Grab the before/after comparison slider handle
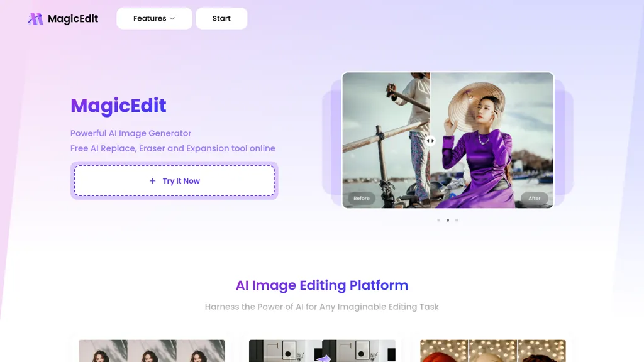Viewport: 644px width, 362px height. [430, 141]
